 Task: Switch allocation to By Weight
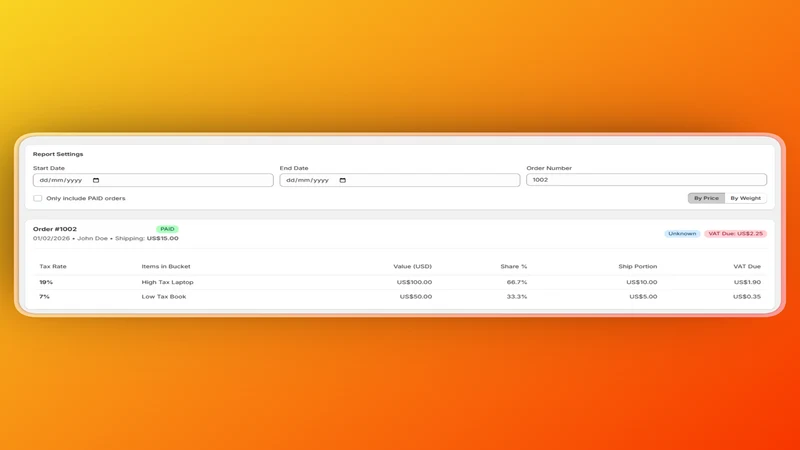pyautogui.click(x=745, y=198)
